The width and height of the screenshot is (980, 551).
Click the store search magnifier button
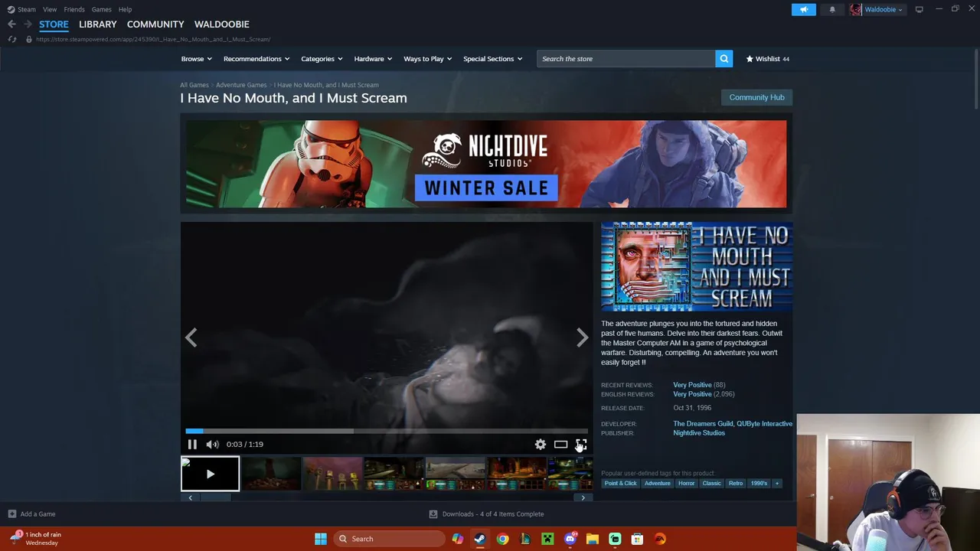(x=724, y=59)
